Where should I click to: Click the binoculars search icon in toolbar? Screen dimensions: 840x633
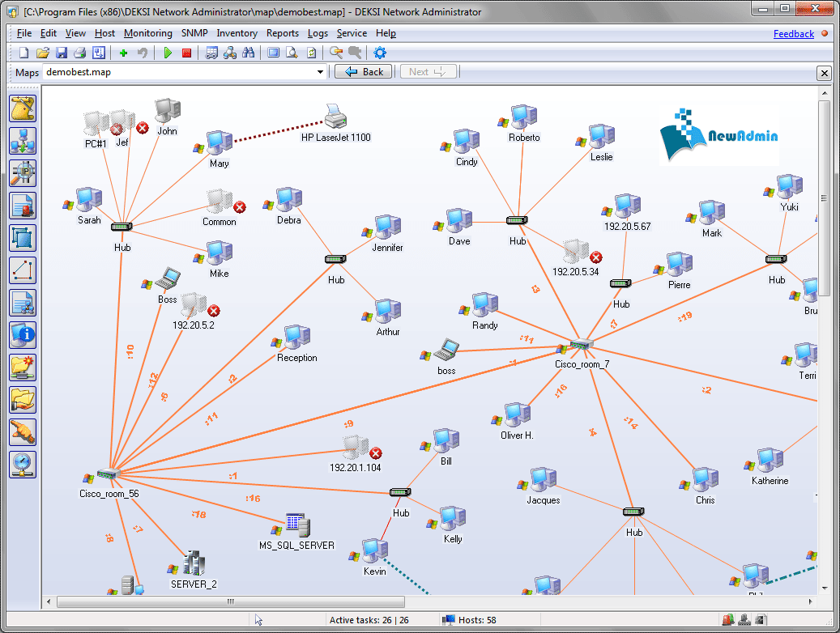pos(249,53)
